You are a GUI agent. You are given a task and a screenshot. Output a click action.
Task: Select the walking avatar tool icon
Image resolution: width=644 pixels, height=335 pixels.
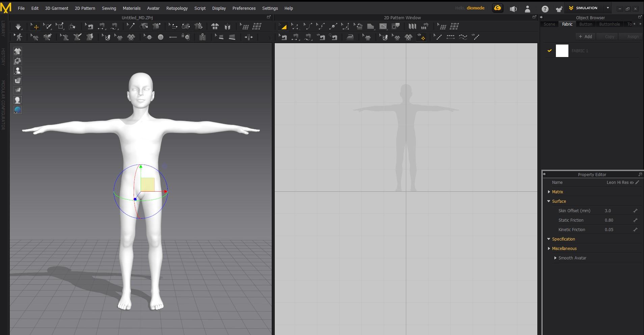(x=19, y=37)
